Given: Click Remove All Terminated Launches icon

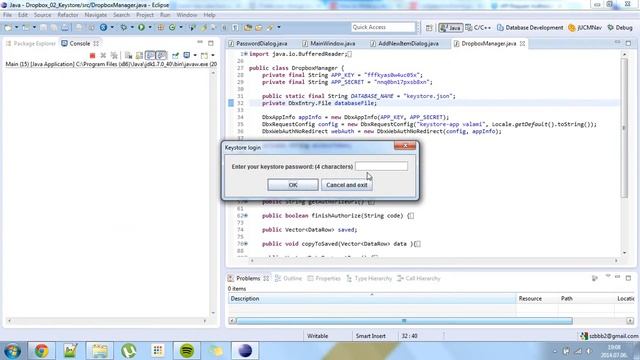Looking at the screenshot, I should pyautogui.click(x=114, y=55).
